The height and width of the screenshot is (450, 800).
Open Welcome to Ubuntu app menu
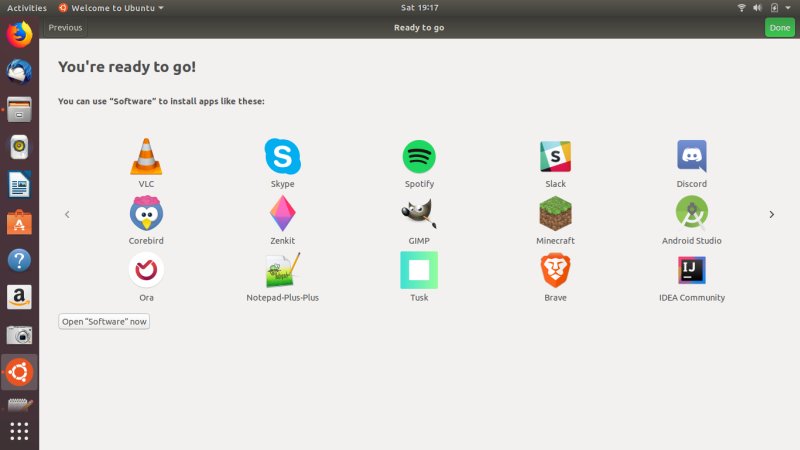111,8
